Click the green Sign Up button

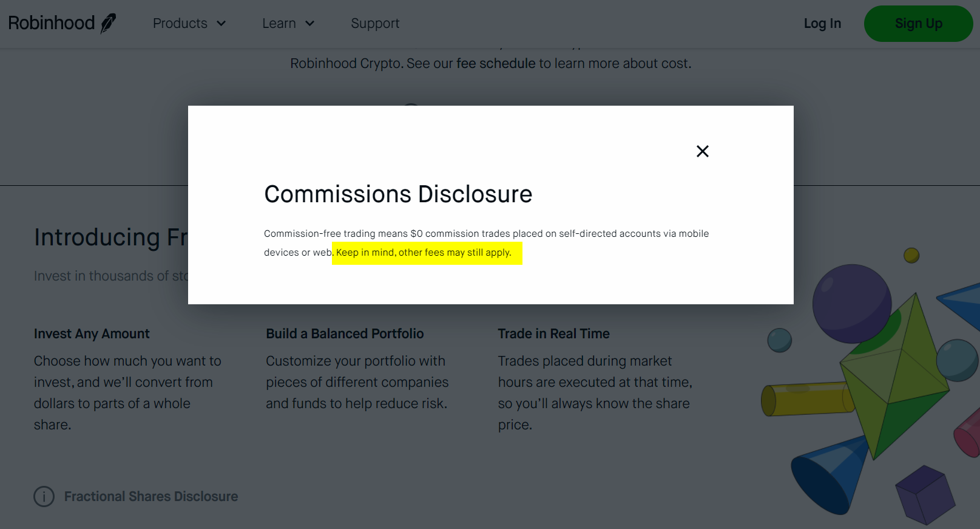[x=918, y=24]
